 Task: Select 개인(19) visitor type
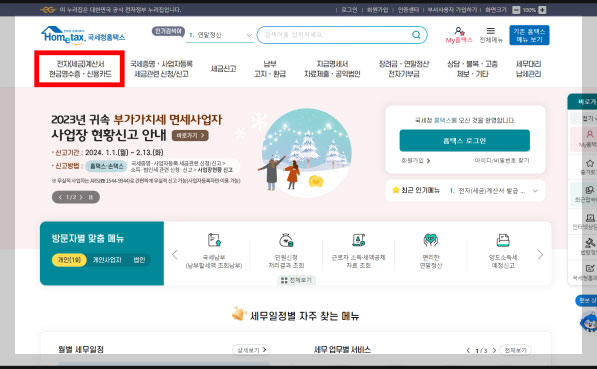coord(69,260)
